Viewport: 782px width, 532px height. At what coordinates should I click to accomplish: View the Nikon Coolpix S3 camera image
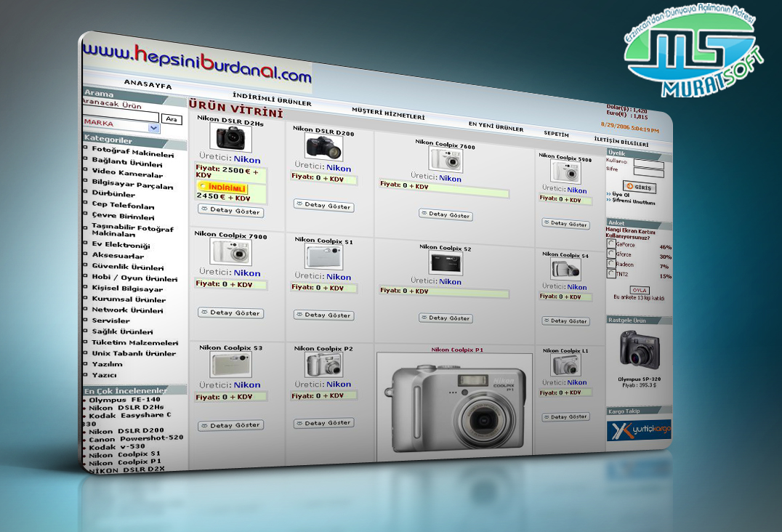[230, 365]
